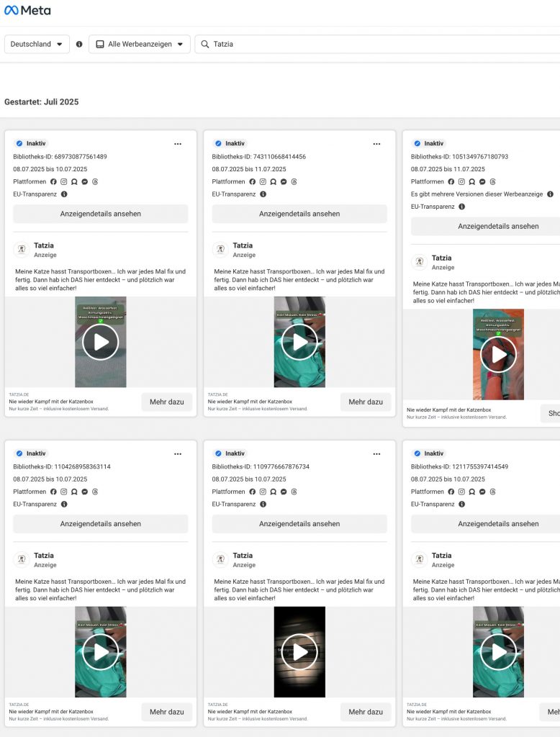The height and width of the screenshot is (737, 560).
Task: Click the Meta logo
Action: tap(27, 11)
